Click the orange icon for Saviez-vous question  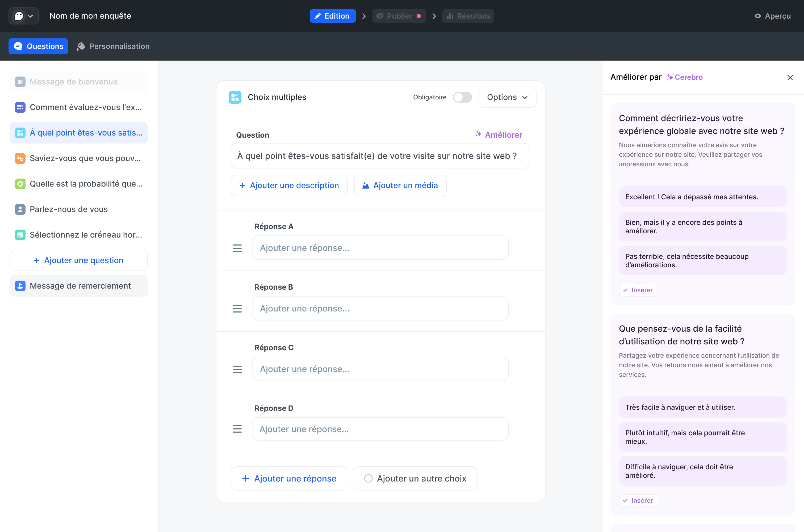click(x=20, y=158)
